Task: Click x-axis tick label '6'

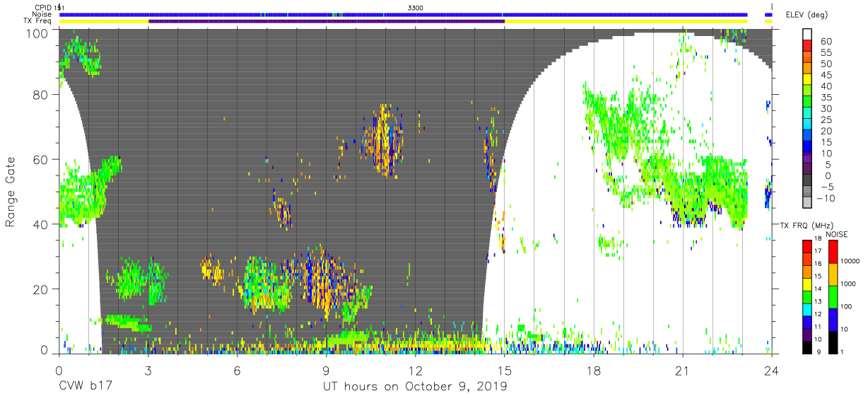Action: (237, 370)
